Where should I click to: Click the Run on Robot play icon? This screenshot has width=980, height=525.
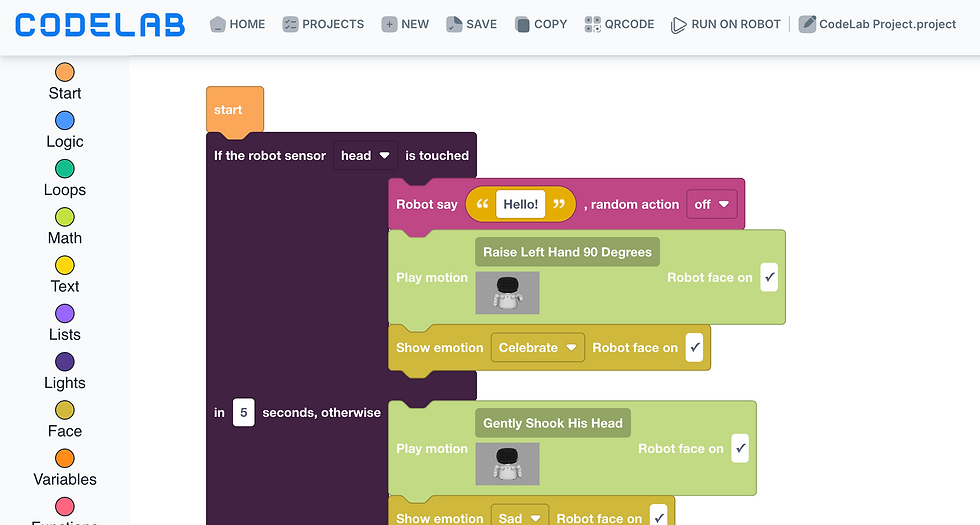(678, 25)
